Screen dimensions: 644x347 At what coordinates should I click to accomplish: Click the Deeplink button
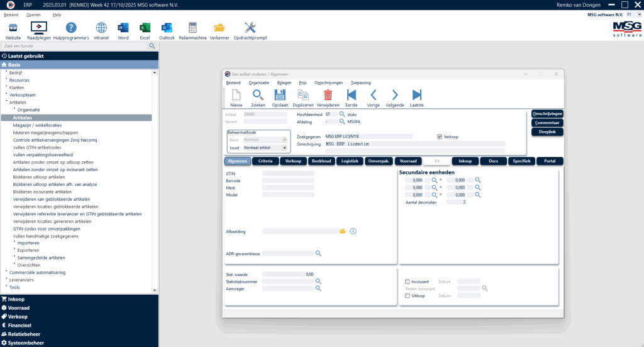point(547,132)
